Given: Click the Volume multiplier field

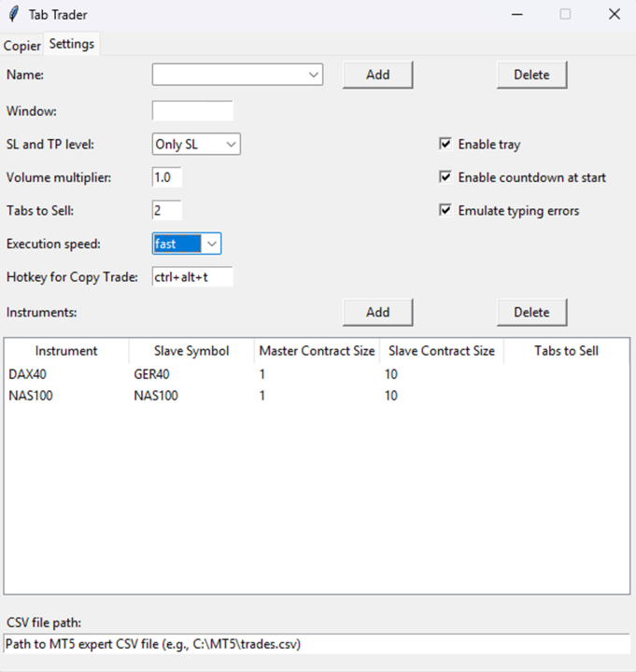Looking at the screenshot, I should click(x=167, y=177).
